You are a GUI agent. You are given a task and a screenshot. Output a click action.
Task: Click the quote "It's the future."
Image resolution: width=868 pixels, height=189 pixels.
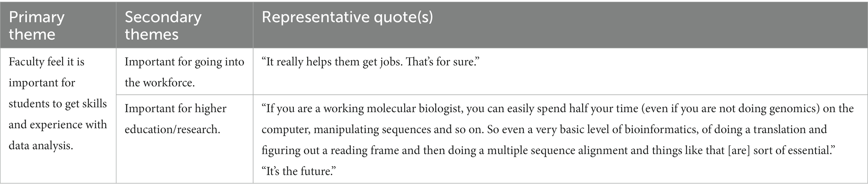(300, 171)
